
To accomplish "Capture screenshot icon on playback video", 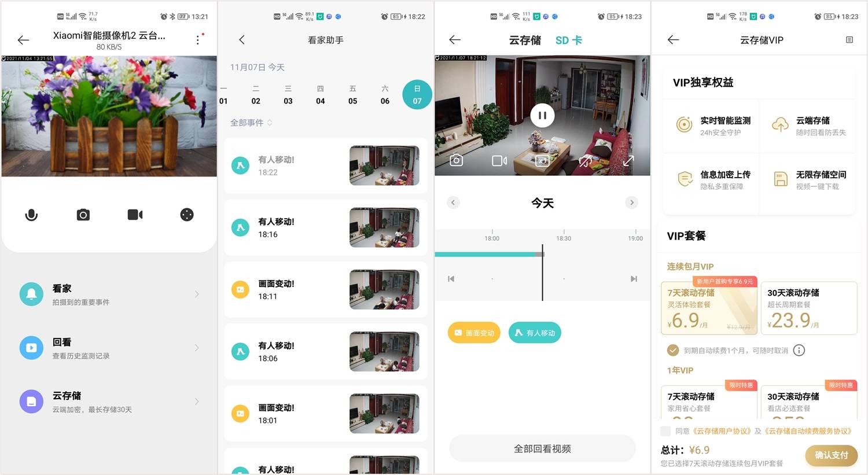I will (457, 160).
